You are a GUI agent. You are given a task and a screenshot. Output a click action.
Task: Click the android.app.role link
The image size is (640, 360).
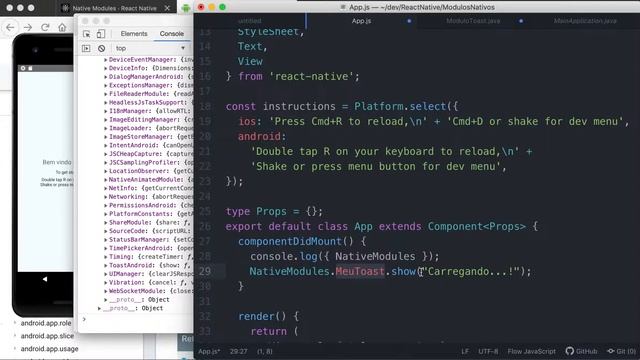coord(46,323)
